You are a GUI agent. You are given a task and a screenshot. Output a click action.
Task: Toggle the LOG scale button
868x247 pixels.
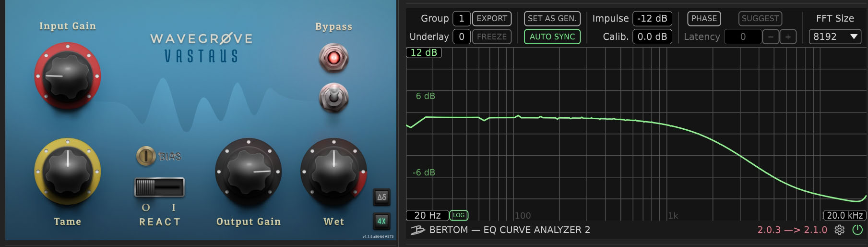point(459,215)
